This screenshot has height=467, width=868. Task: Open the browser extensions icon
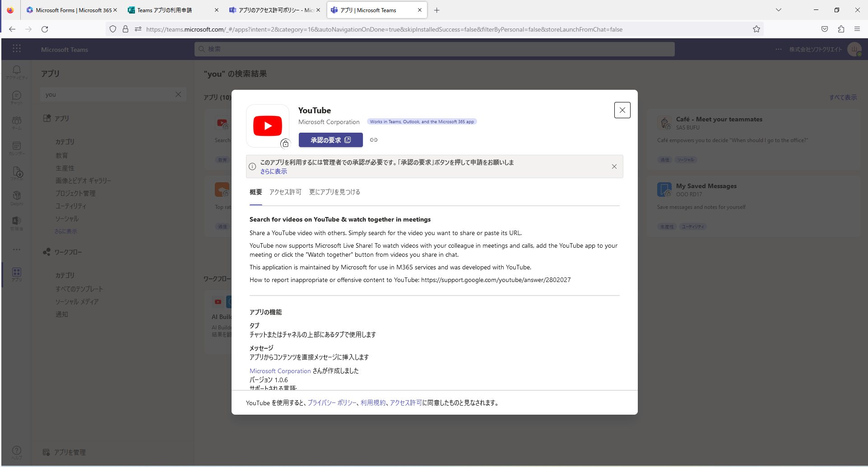(841, 29)
